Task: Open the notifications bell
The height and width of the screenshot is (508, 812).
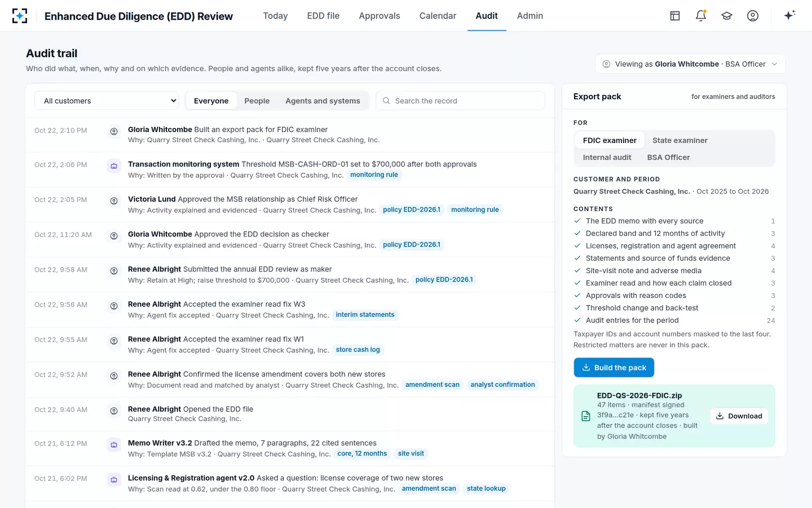Action: tap(701, 16)
